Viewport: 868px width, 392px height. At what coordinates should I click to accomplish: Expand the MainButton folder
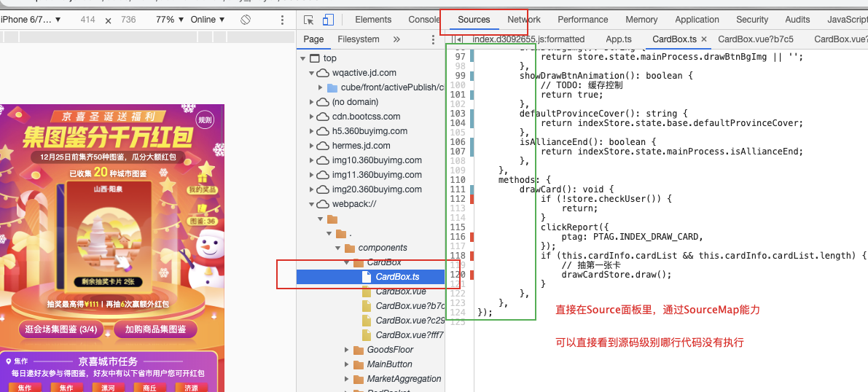click(x=347, y=364)
